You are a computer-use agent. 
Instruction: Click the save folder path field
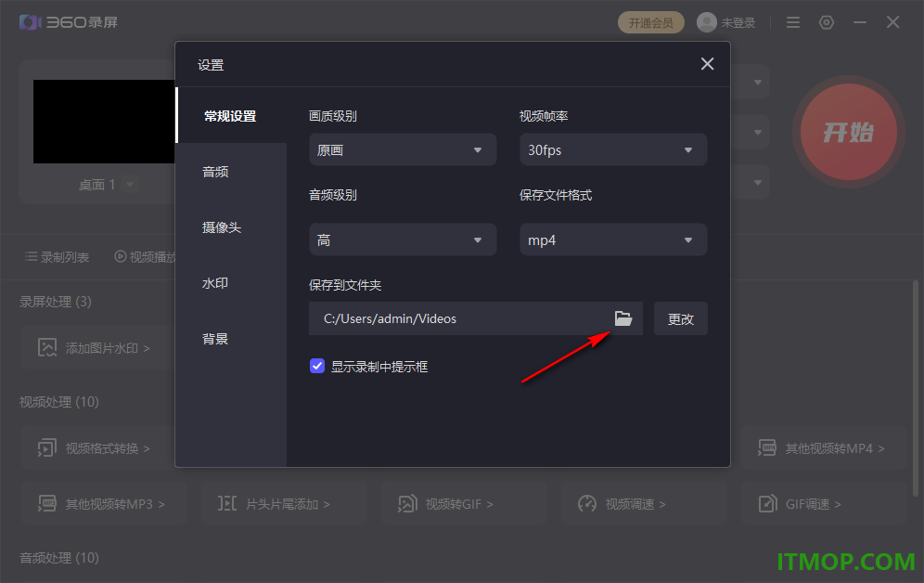click(476, 319)
